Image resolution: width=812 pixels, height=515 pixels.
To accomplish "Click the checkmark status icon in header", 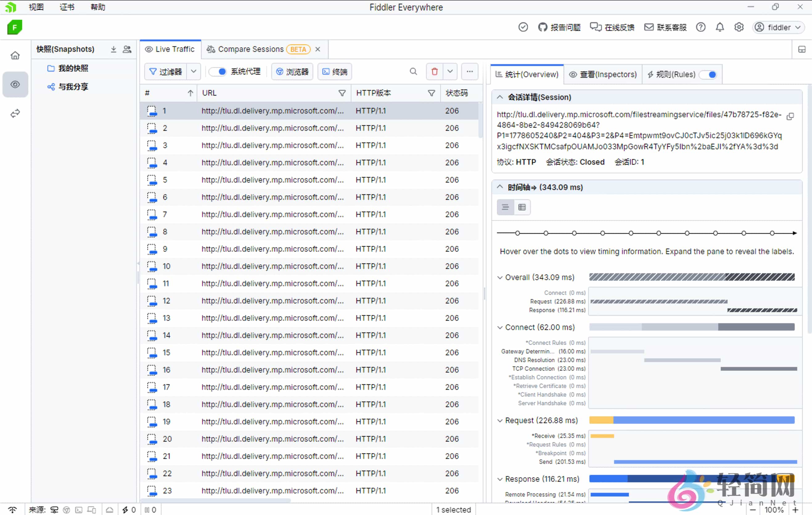I will [523, 27].
